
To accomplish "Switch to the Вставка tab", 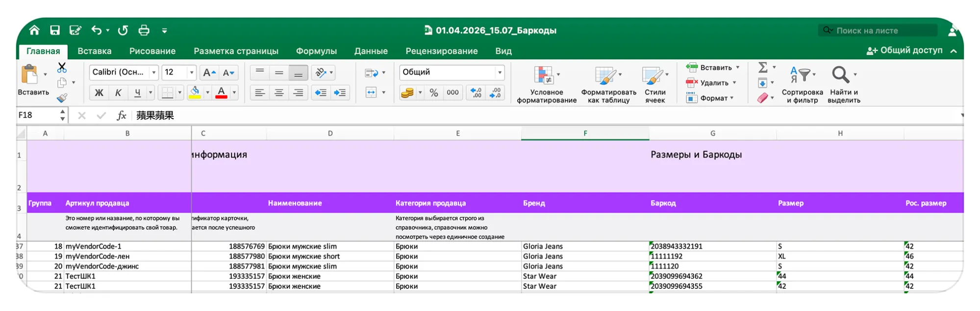I will coord(94,51).
